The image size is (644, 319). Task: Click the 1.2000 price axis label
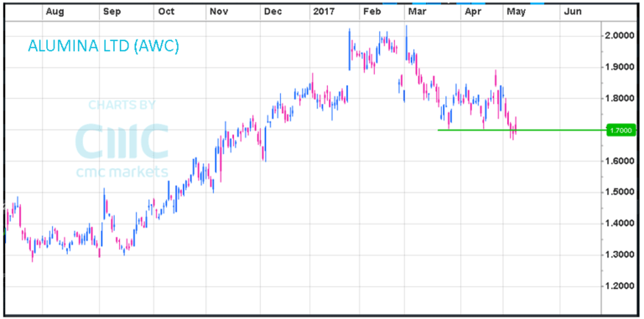(620, 286)
